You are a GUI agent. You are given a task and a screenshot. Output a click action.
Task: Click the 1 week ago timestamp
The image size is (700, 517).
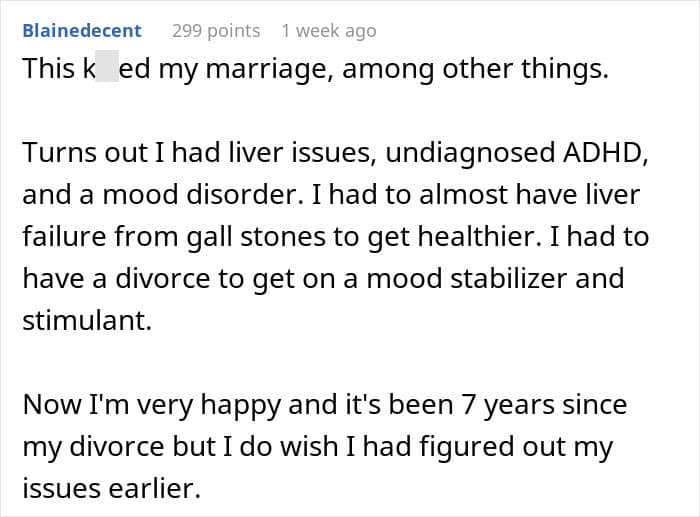329,31
